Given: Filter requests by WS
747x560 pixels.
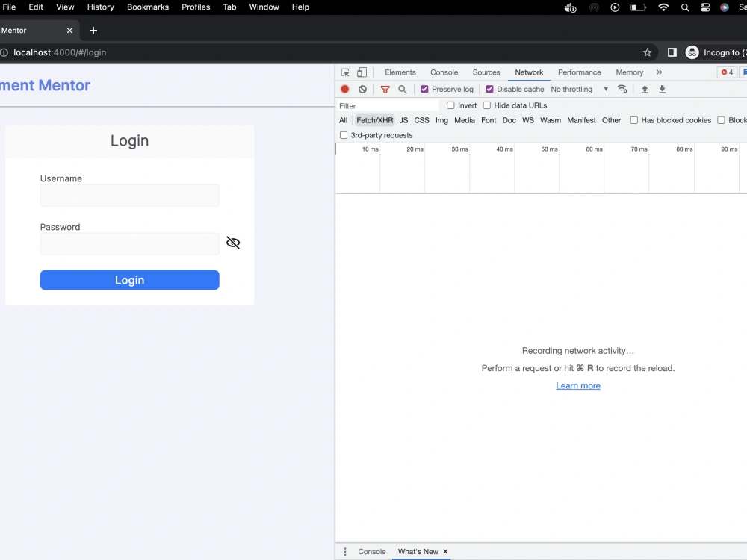Looking at the screenshot, I should [528, 120].
